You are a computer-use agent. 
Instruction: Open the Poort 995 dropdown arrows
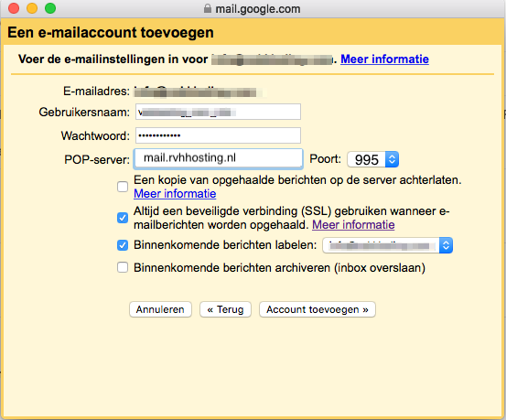[393, 159]
